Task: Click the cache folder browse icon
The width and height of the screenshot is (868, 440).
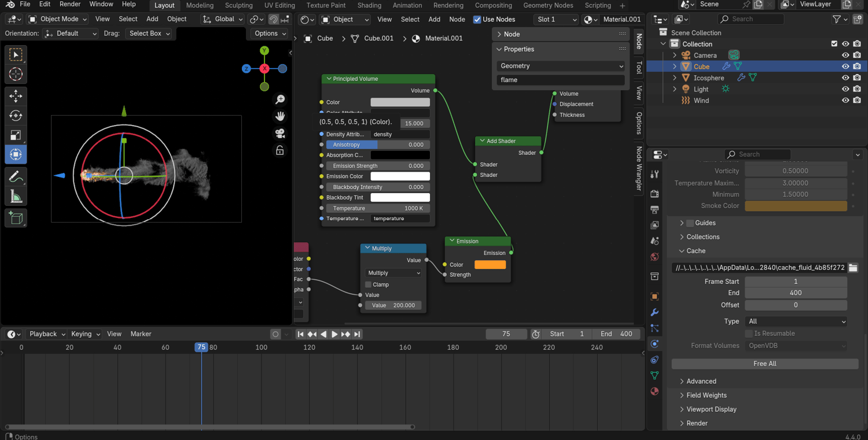Action: click(x=853, y=268)
